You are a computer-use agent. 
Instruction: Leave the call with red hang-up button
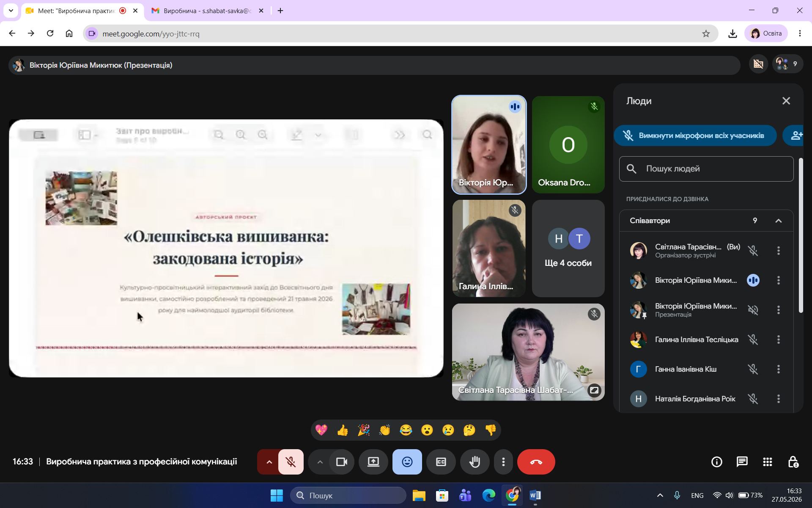536,462
